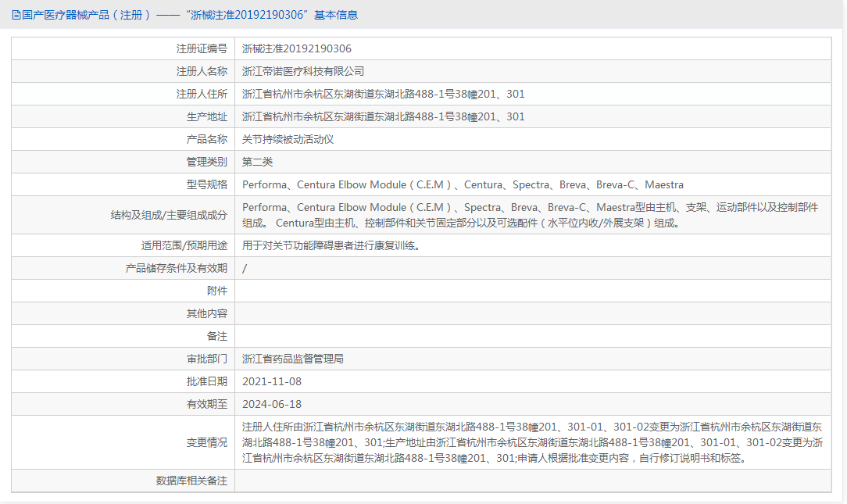Select the '型号规格' label

pos(207,184)
